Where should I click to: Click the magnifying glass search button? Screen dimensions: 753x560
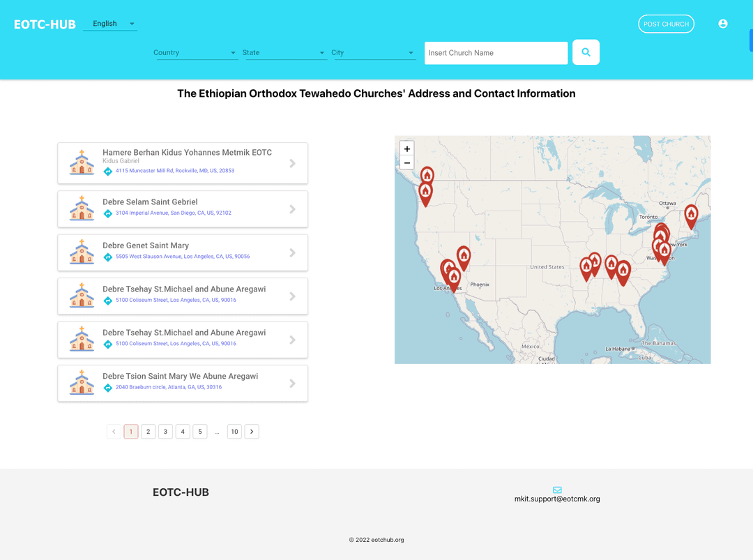(586, 52)
